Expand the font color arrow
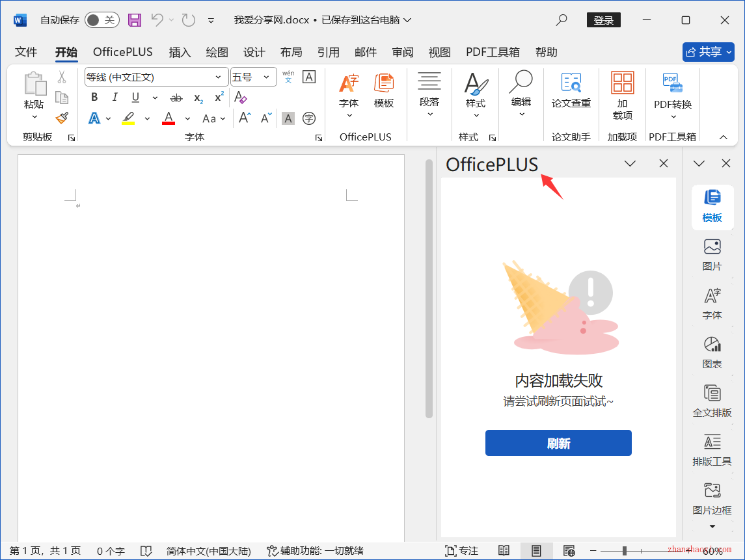This screenshot has width=745, height=560. [187, 119]
